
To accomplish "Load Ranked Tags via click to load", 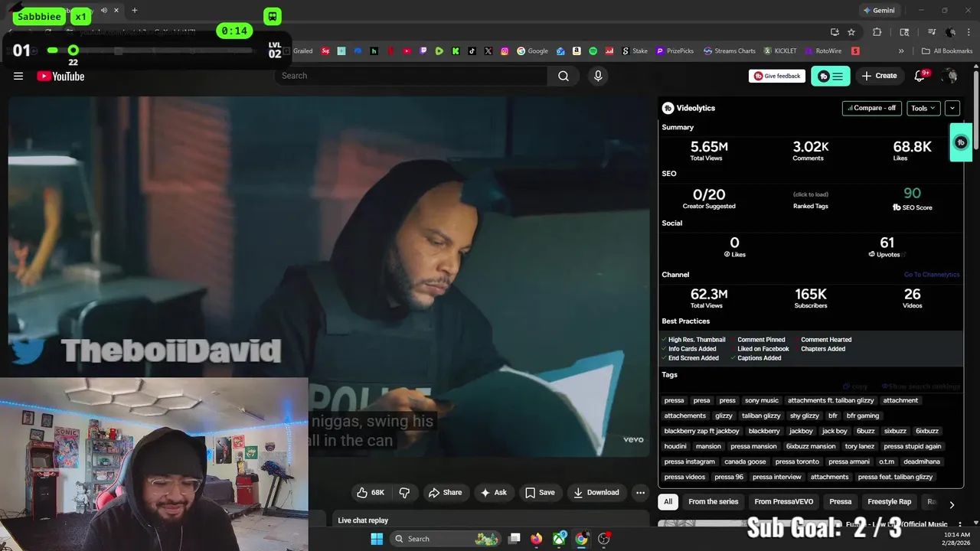I will pyautogui.click(x=810, y=194).
